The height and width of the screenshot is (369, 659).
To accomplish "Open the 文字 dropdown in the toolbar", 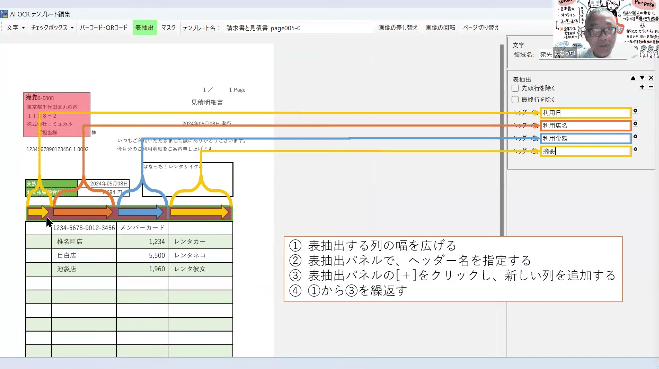I will (x=15, y=28).
